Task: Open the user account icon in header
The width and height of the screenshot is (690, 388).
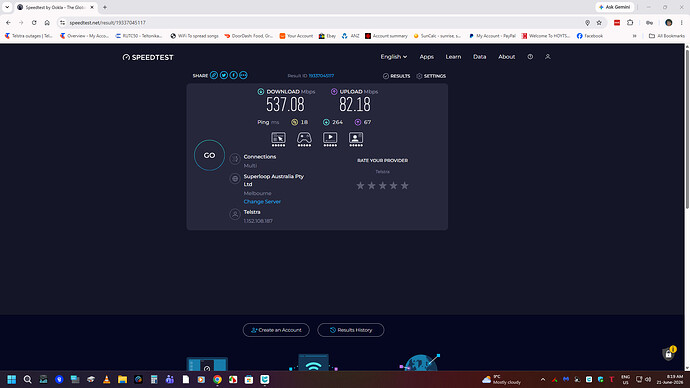Action: click(x=548, y=57)
